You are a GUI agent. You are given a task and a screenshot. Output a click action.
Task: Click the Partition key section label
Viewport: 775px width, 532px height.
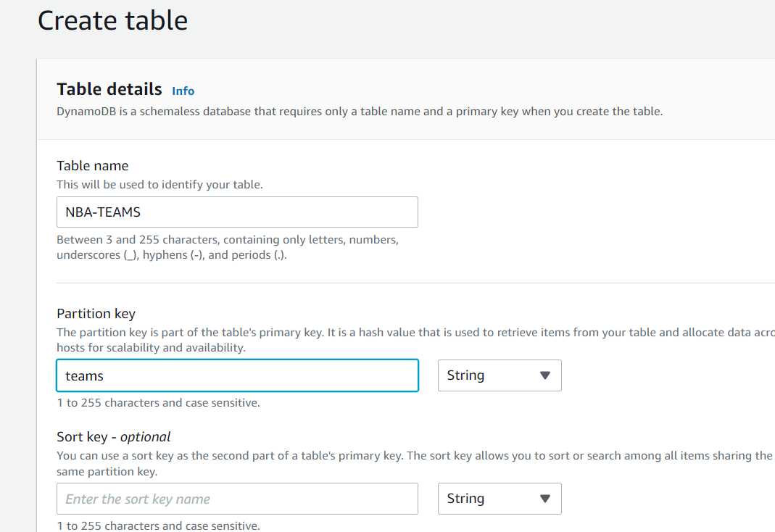click(96, 313)
